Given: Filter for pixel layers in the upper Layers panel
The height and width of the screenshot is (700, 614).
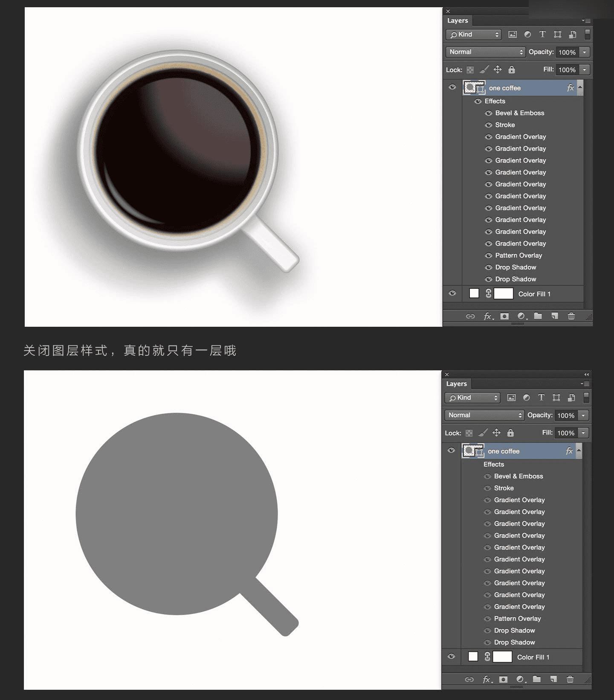Looking at the screenshot, I should 513,35.
